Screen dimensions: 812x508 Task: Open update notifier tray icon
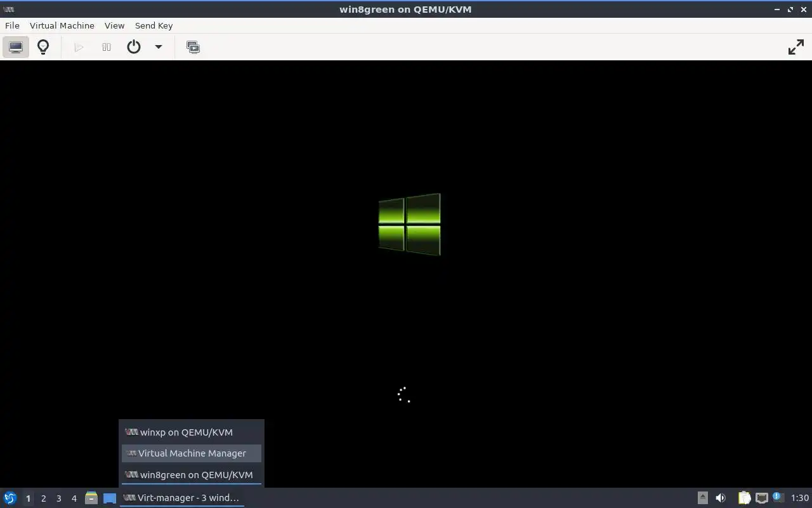(x=778, y=497)
